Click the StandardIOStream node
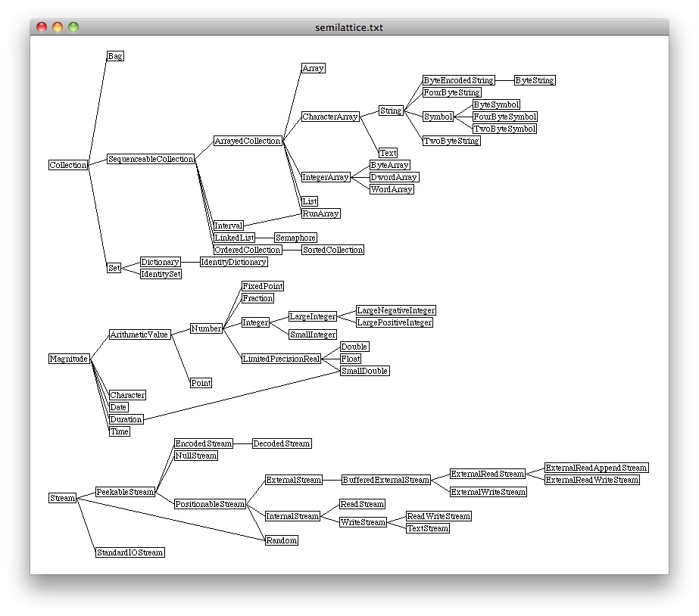 click(x=130, y=552)
